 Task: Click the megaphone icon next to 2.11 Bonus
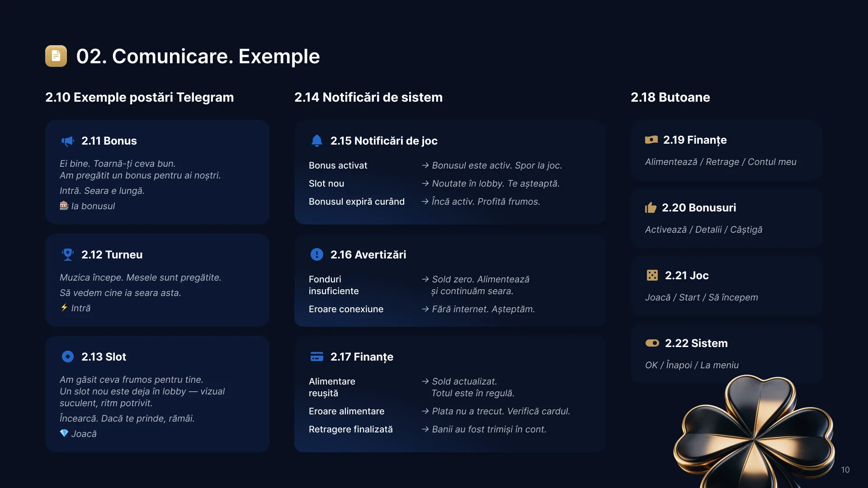pyautogui.click(x=67, y=141)
